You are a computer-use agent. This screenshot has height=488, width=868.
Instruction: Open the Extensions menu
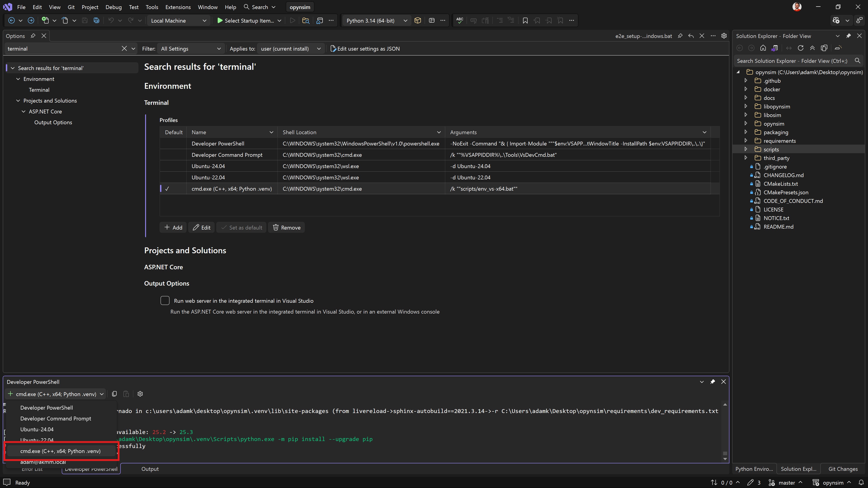(178, 7)
